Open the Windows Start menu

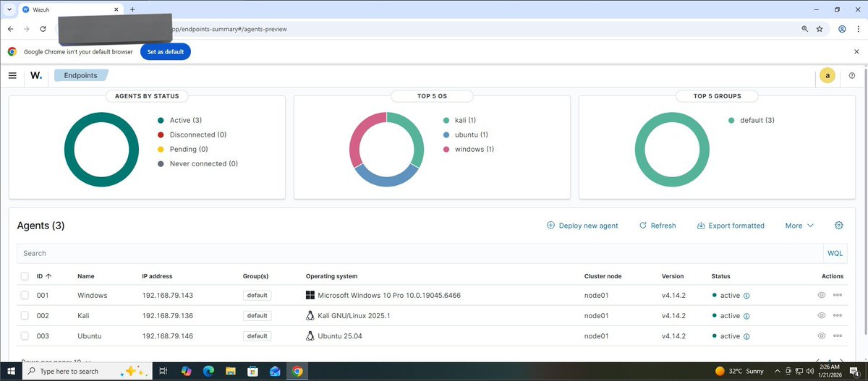12,371
